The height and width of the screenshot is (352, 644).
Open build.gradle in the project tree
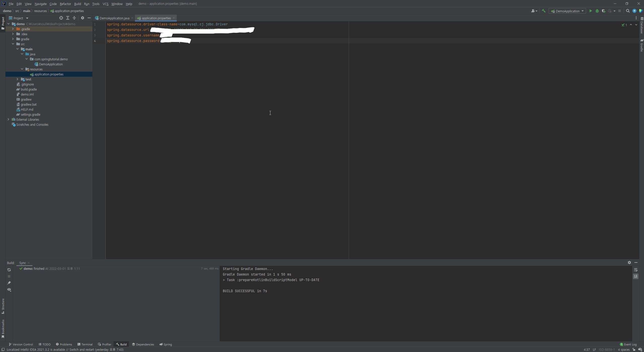tap(29, 89)
